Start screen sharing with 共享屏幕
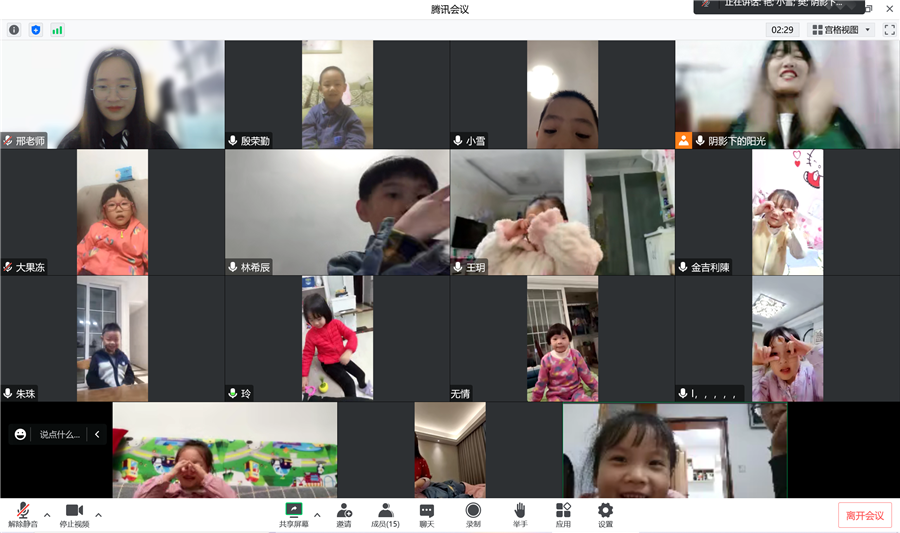 click(293, 515)
